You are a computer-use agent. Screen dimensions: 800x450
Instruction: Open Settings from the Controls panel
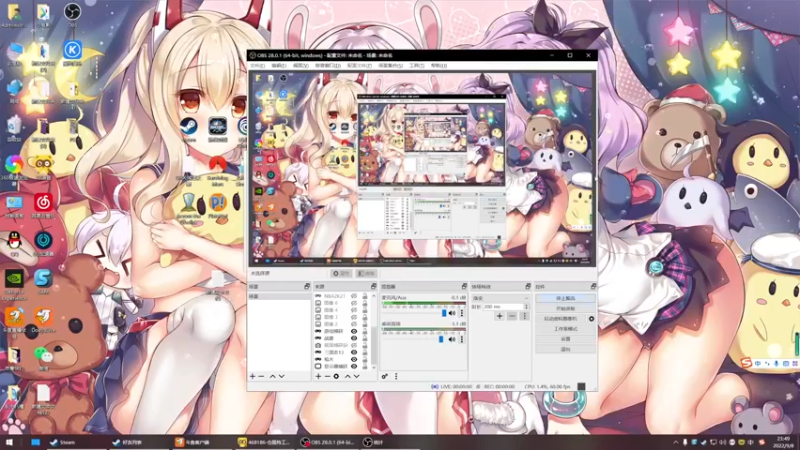565,339
